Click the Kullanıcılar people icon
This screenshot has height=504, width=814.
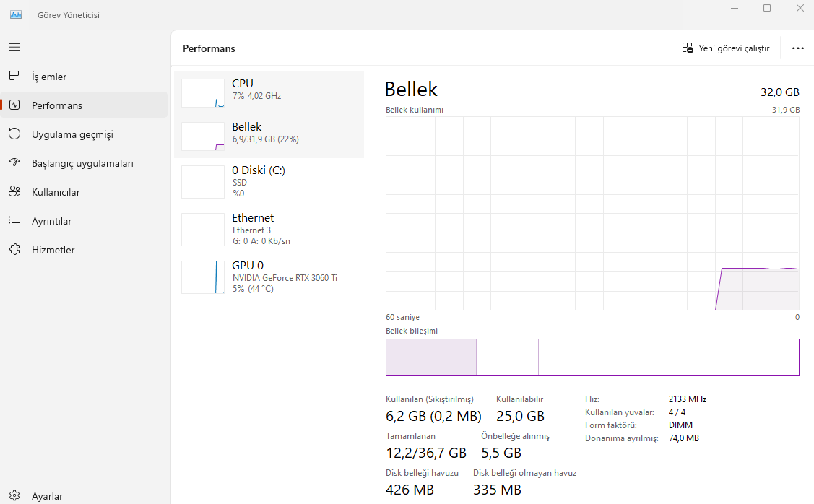click(x=14, y=191)
